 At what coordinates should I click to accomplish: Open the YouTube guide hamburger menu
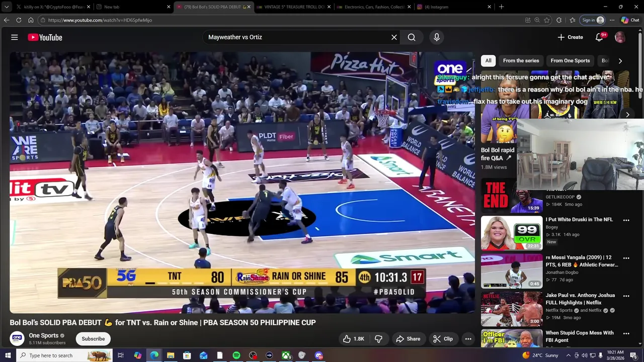click(x=15, y=37)
